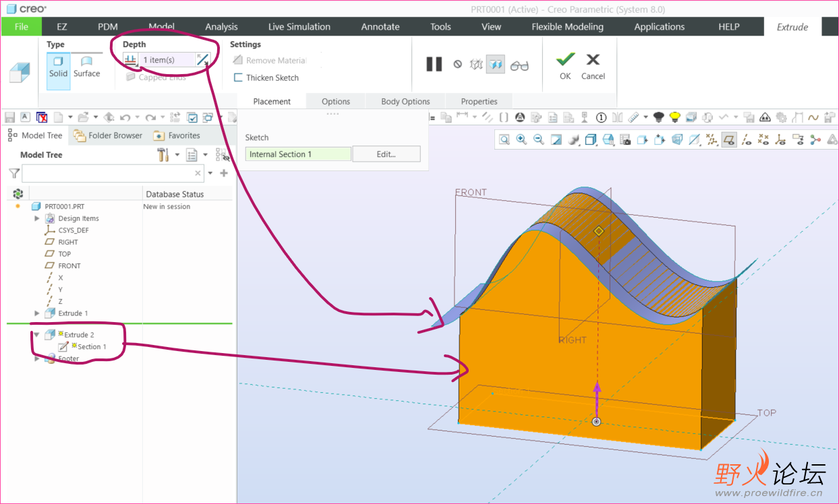The height and width of the screenshot is (504, 839).
Task: Select Surface extrude type
Action: tap(86, 66)
